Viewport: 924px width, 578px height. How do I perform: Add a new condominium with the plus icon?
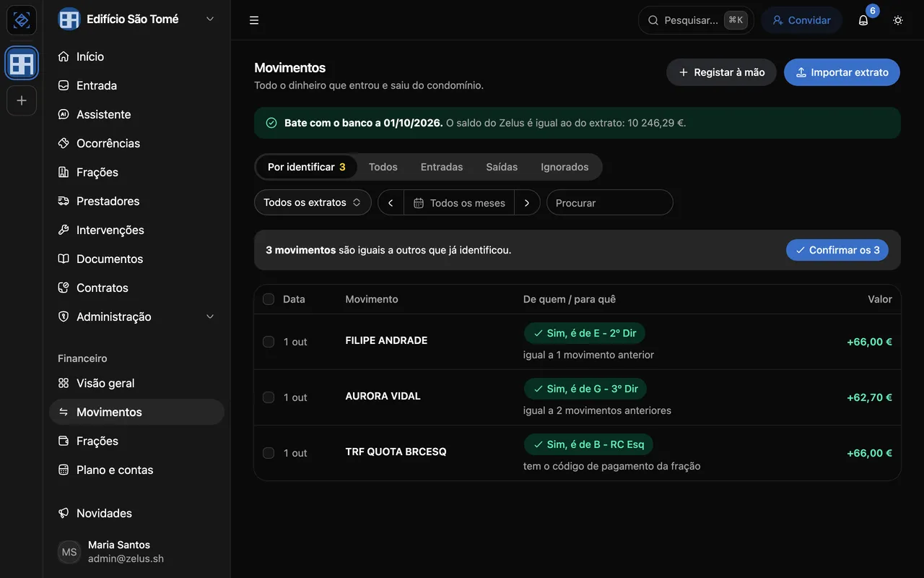tap(22, 100)
